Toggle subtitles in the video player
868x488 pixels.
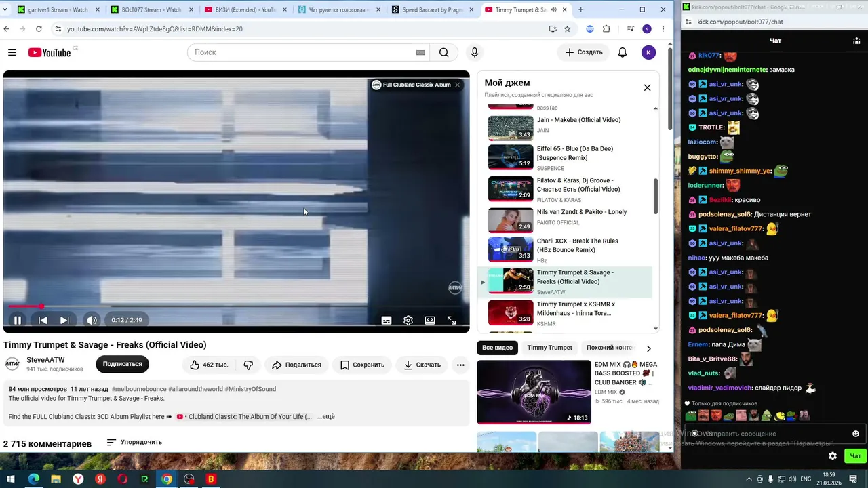pyautogui.click(x=387, y=321)
